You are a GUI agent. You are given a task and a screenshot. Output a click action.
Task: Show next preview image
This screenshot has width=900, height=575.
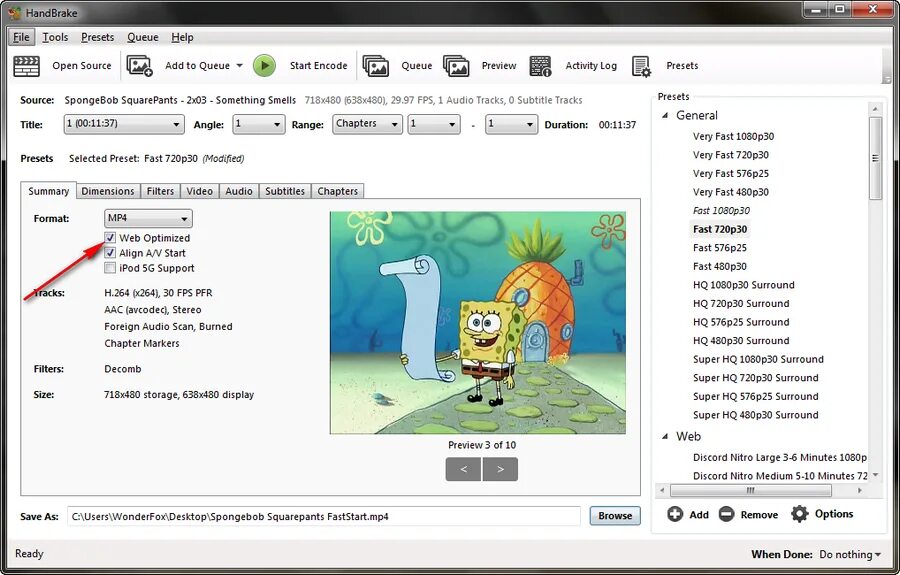click(x=501, y=469)
